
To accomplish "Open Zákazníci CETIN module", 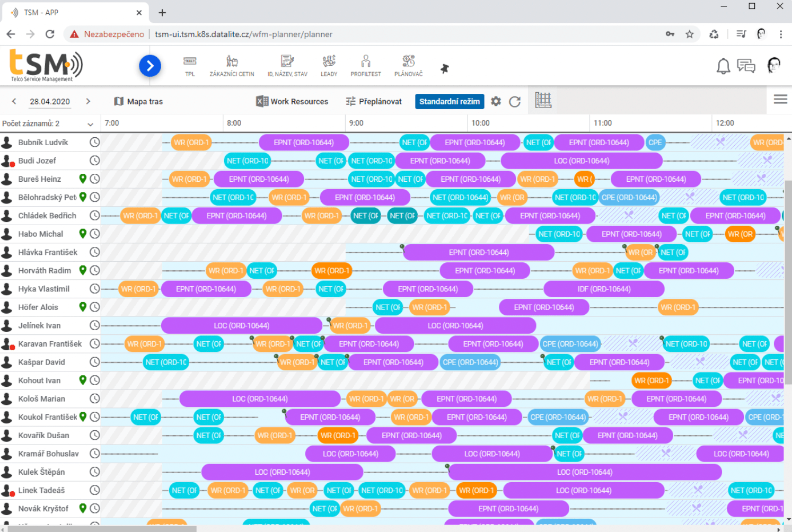I will (x=232, y=66).
